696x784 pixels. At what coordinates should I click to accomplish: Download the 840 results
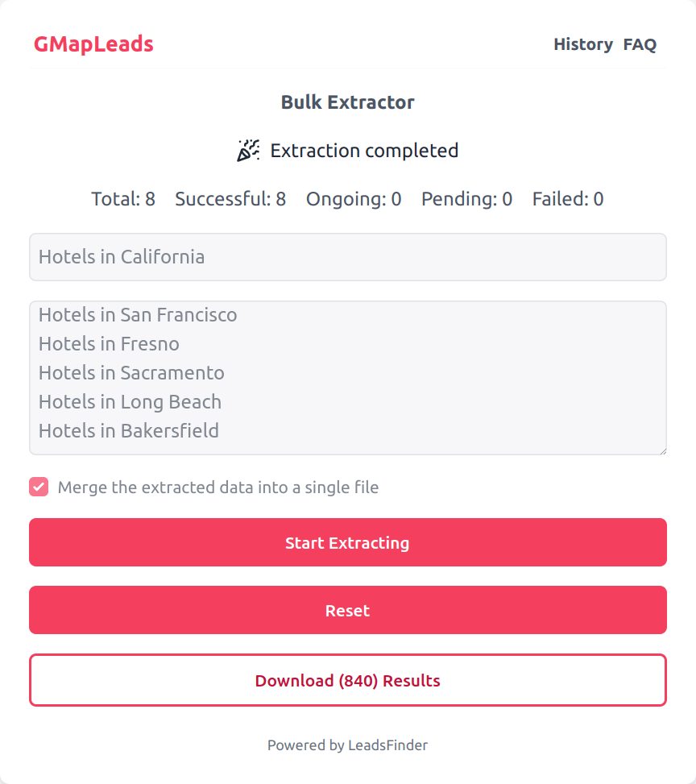point(347,681)
